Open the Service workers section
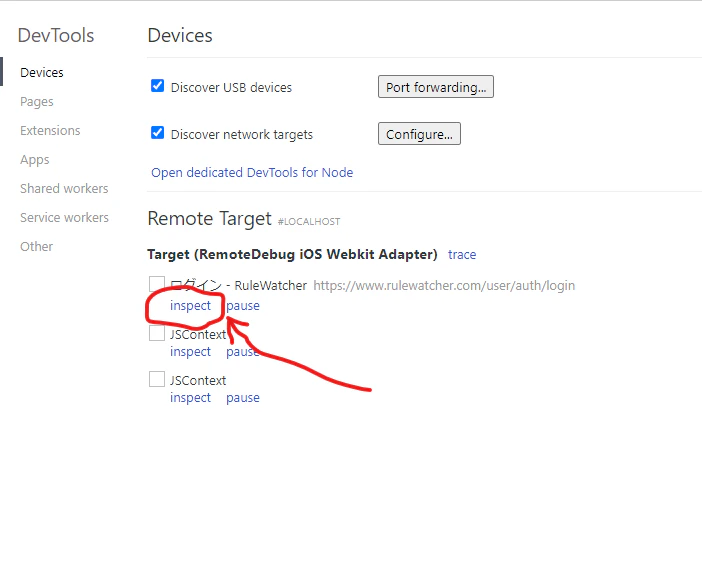Image resolution: width=702 pixels, height=575 pixels. click(64, 218)
